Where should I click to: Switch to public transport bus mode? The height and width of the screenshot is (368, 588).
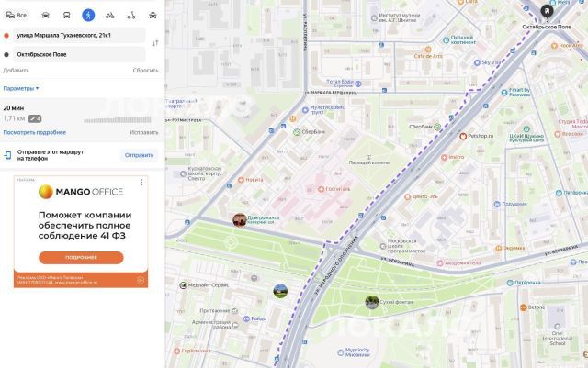point(66,15)
